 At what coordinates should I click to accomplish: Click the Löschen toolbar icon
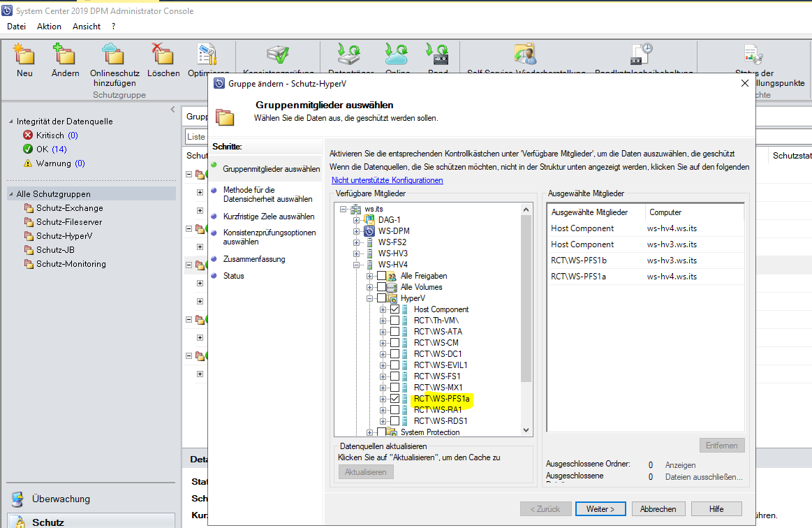pyautogui.click(x=163, y=54)
